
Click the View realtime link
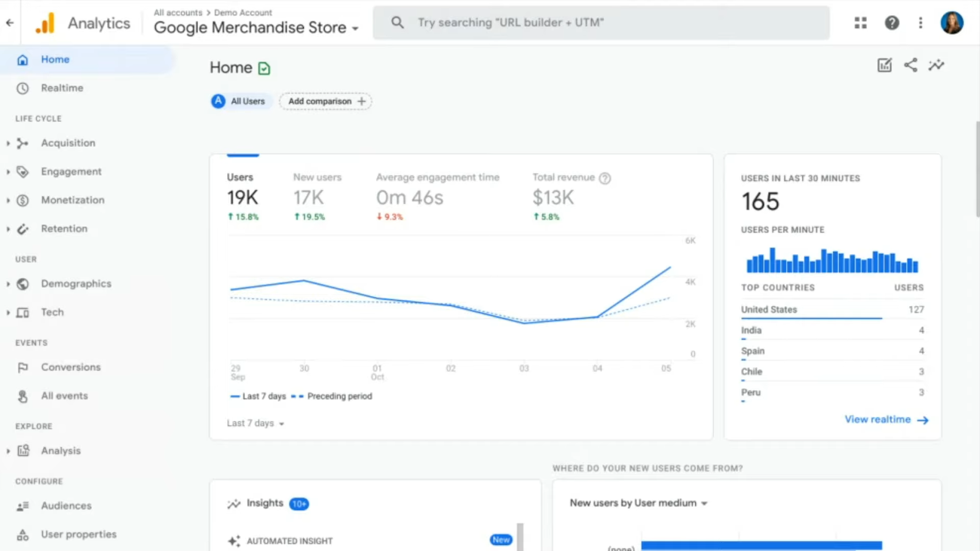tap(886, 419)
